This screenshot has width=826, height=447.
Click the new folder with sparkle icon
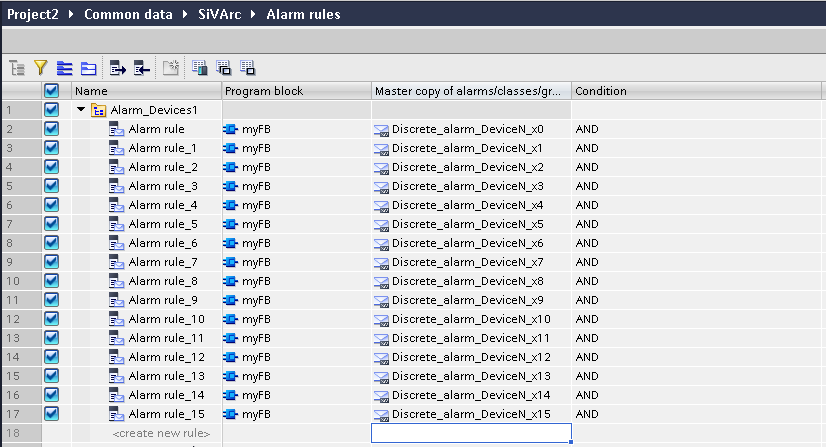(x=171, y=68)
